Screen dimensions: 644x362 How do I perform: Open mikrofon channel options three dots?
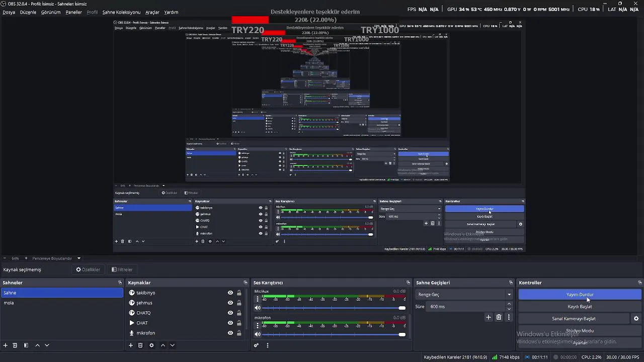[258, 325]
